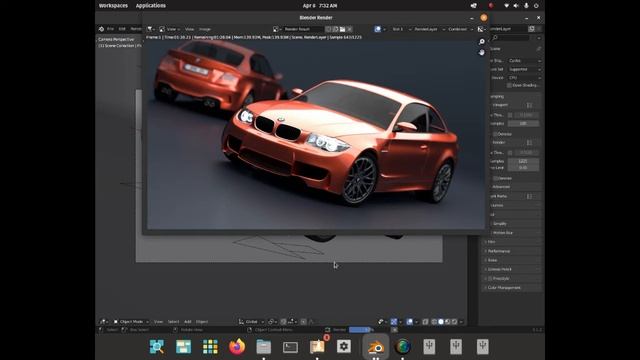Open the Edit menu in Blender

pyautogui.click(x=122, y=29)
